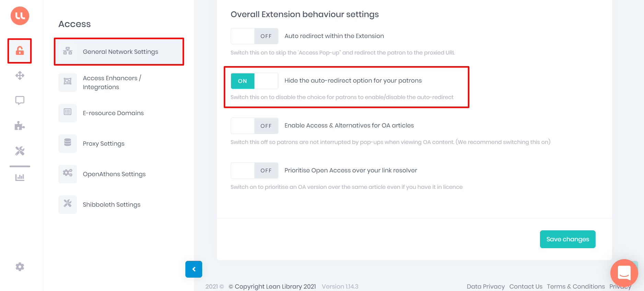Collapse the Access side panel with blue chevron

[x=194, y=269]
